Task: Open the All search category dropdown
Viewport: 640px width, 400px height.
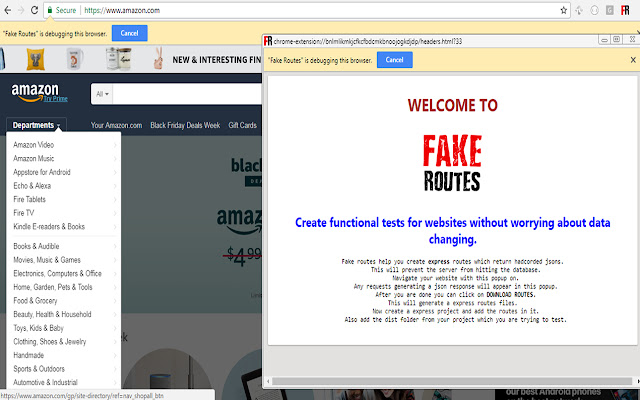Action: pyautogui.click(x=102, y=94)
